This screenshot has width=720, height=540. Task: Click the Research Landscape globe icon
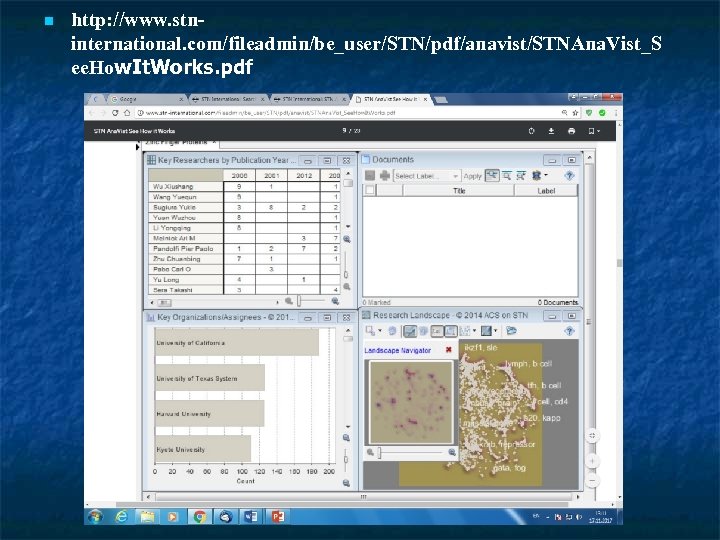pyautogui.click(x=392, y=331)
